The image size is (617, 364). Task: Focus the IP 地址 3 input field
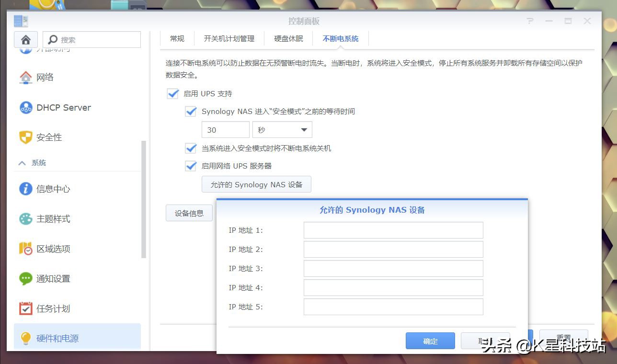point(393,269)
